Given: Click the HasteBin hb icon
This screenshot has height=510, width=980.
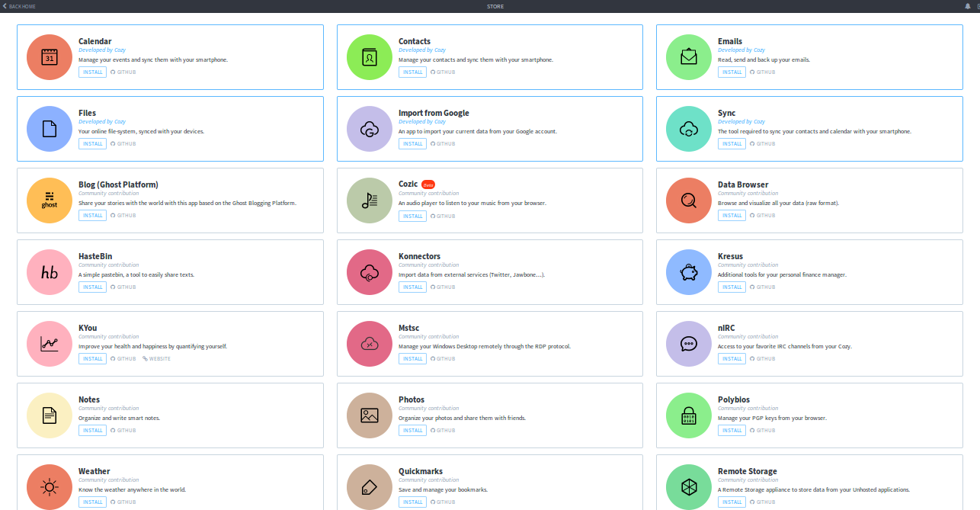Looking at the screenshot, I should tap(50, 272).
